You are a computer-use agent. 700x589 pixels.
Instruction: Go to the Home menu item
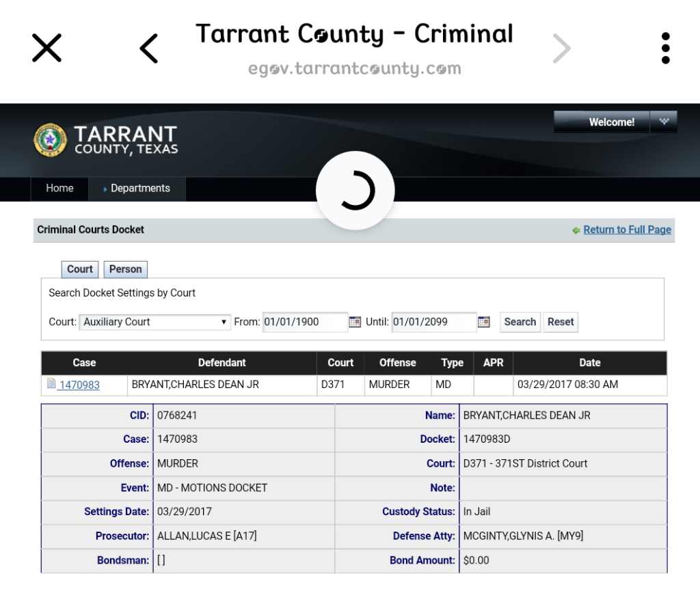[59, 189]
